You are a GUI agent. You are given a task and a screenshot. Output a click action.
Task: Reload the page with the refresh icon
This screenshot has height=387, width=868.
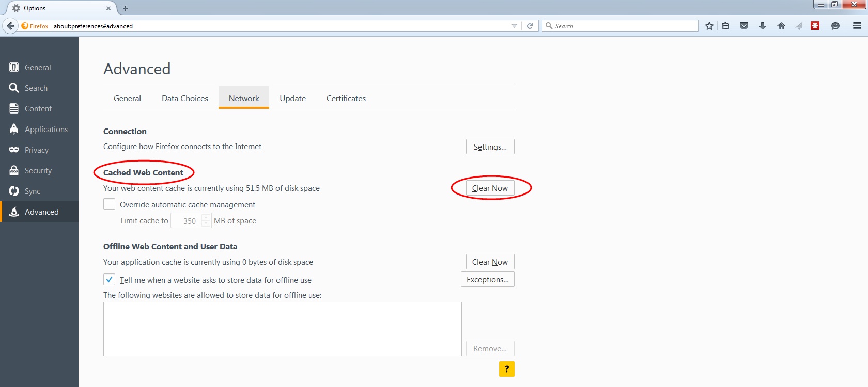point(530,26)
